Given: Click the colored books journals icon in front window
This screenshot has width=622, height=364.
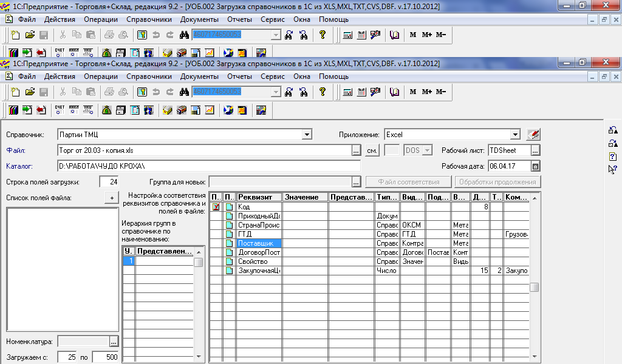Looking at the screenshot, I should pyautogui.click(x=13, y=110).
